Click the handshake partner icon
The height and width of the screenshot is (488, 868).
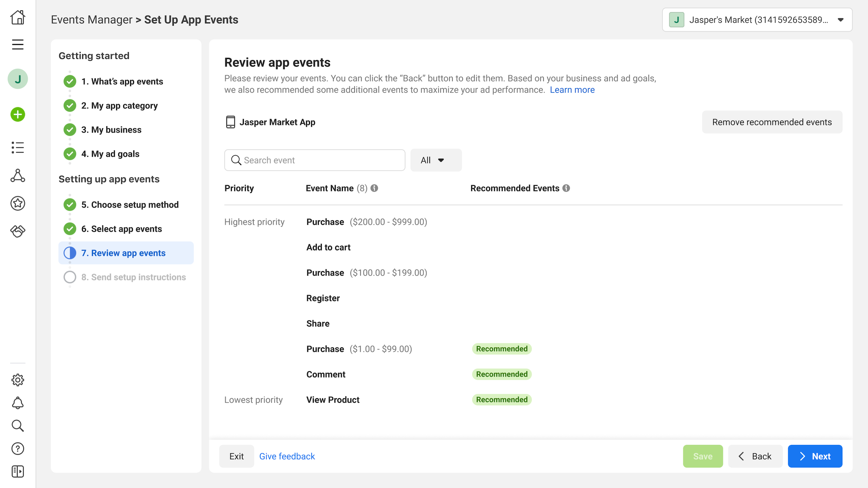[x=18, y=231]
